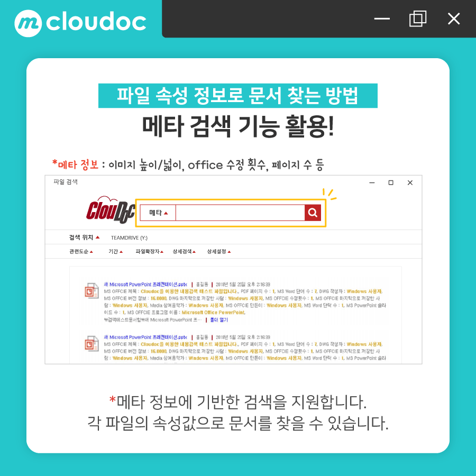Expand the 상세설정 options
This screenshot has height=476, width=476.
click(218, 251)
